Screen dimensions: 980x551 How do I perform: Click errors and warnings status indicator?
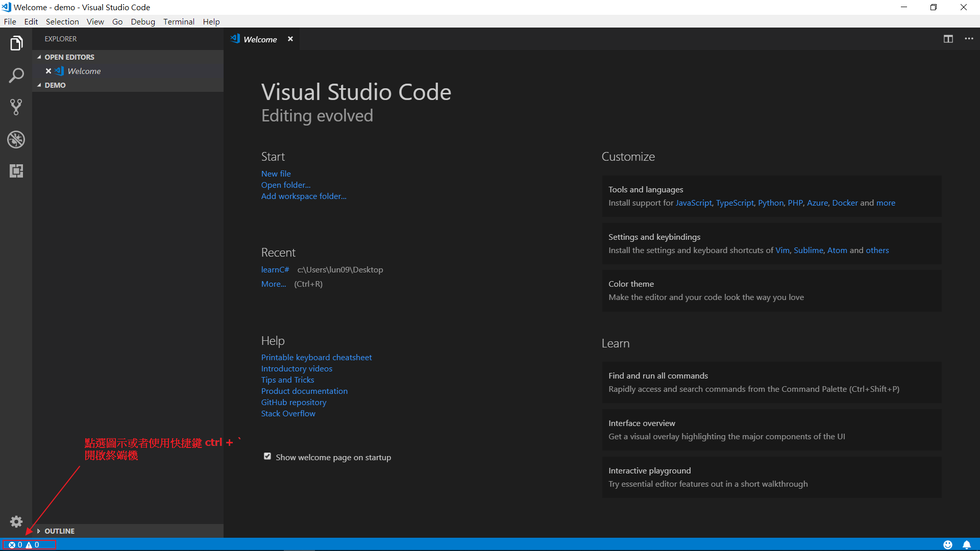pyautogui.click(x=24, y=544)
